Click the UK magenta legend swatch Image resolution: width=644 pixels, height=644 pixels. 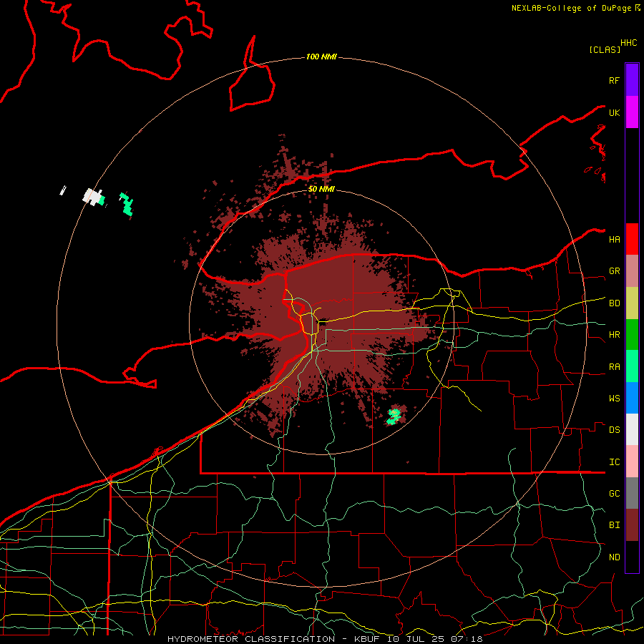tap(632, 112)
